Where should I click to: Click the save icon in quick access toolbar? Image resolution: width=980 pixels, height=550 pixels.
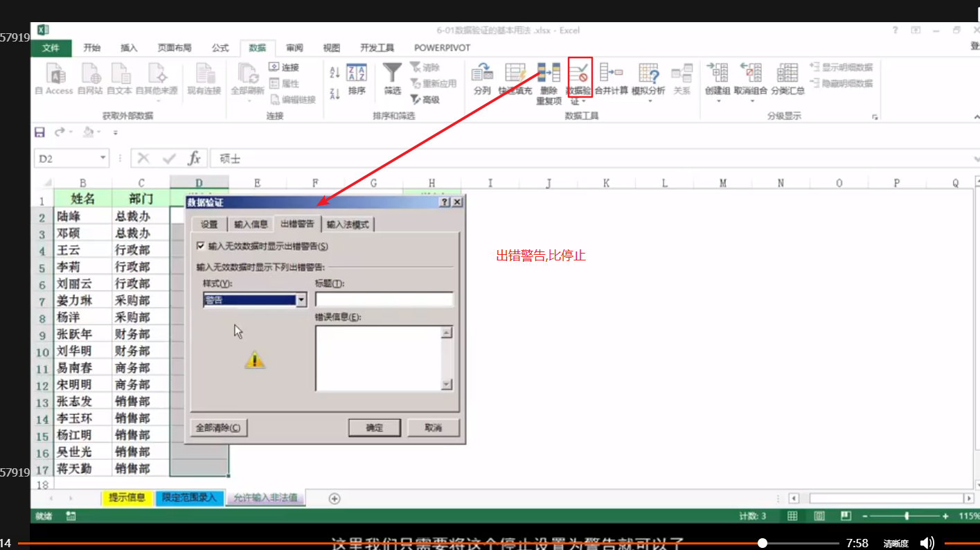[x=39, y=132]
